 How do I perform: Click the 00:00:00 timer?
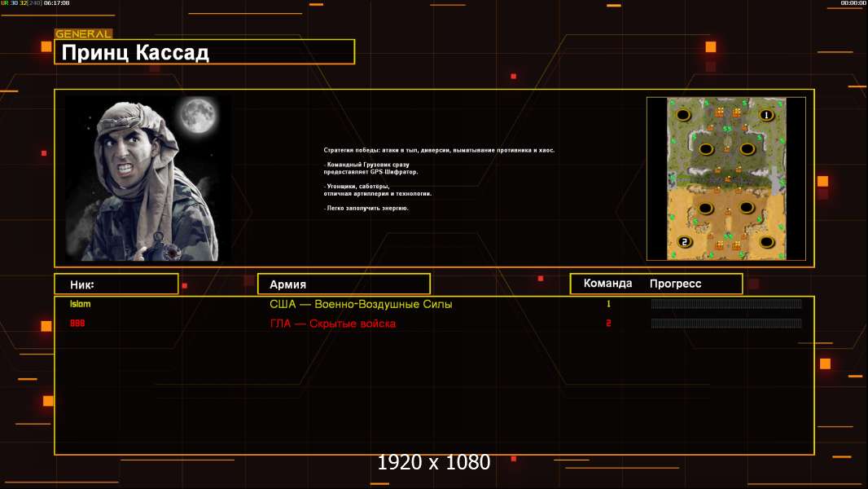point(853,3)
